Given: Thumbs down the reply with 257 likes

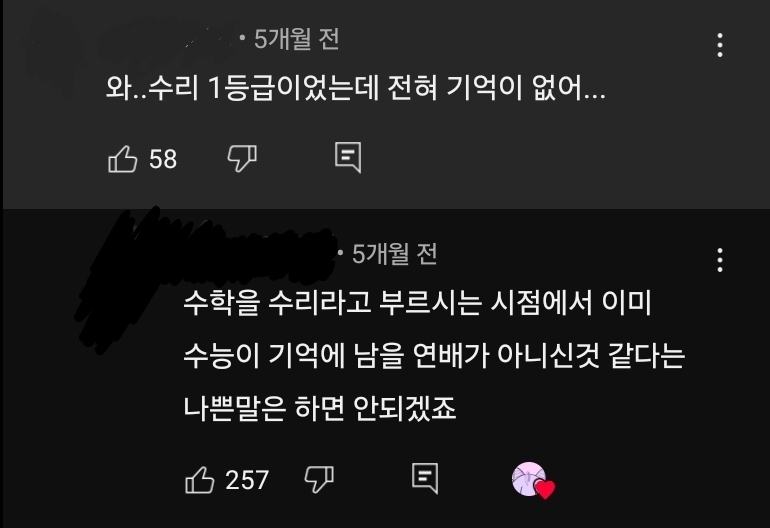Looking at the screenshot, I should tap(319, 479).
